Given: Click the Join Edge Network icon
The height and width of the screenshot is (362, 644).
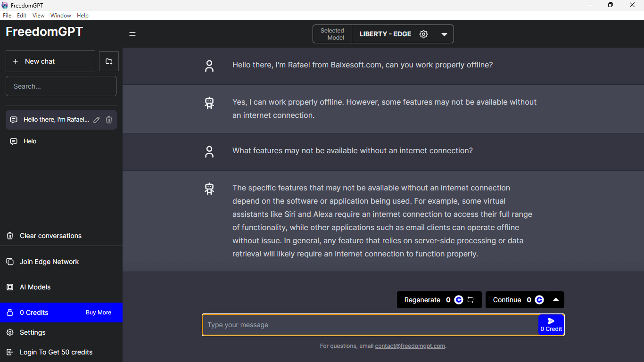Looking at the screenshot, I should [x=10, y=262].
